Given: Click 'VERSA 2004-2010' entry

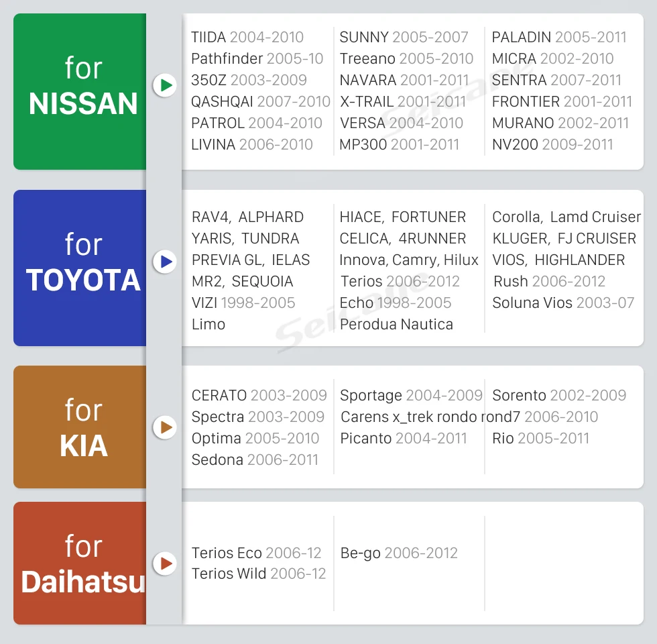Looking at the screenshot, I should tap(402, 123).
